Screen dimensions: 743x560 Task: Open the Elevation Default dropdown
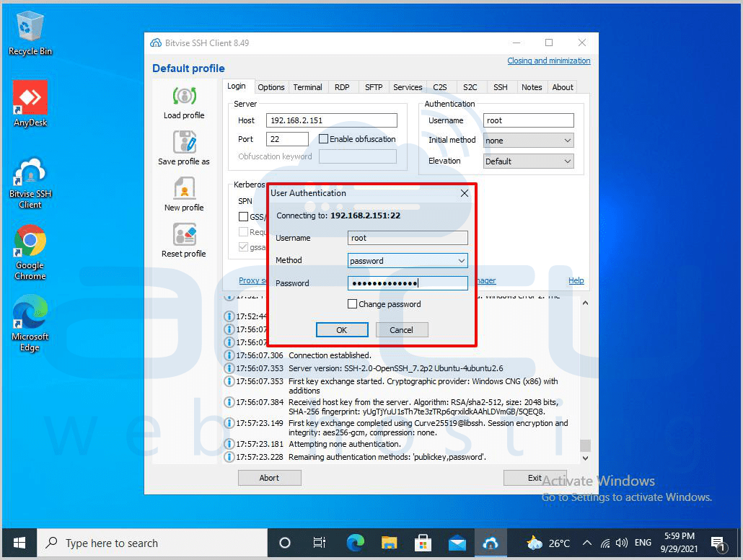tap(528, 161)
